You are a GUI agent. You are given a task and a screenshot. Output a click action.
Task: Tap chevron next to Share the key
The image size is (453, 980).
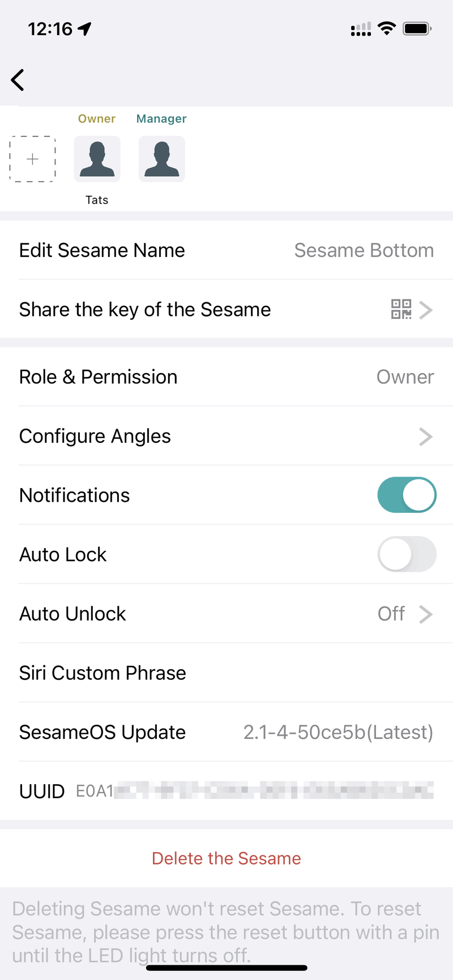(426, 310)
